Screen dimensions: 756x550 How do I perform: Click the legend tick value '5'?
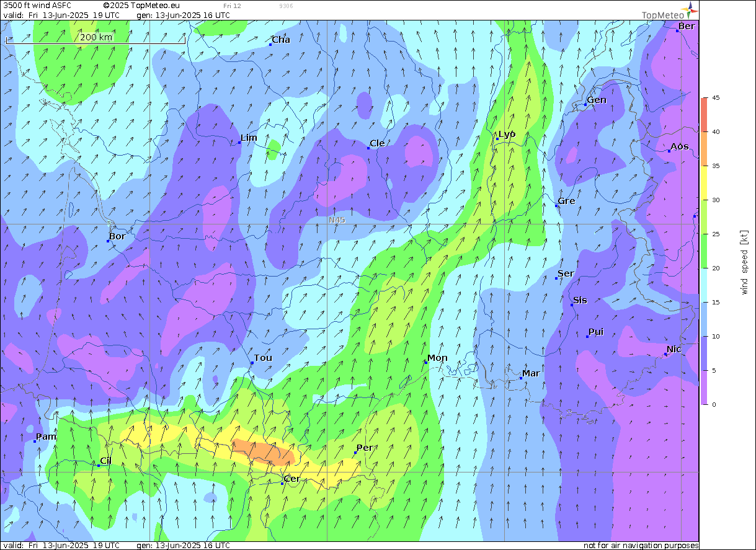pos(714,370)
